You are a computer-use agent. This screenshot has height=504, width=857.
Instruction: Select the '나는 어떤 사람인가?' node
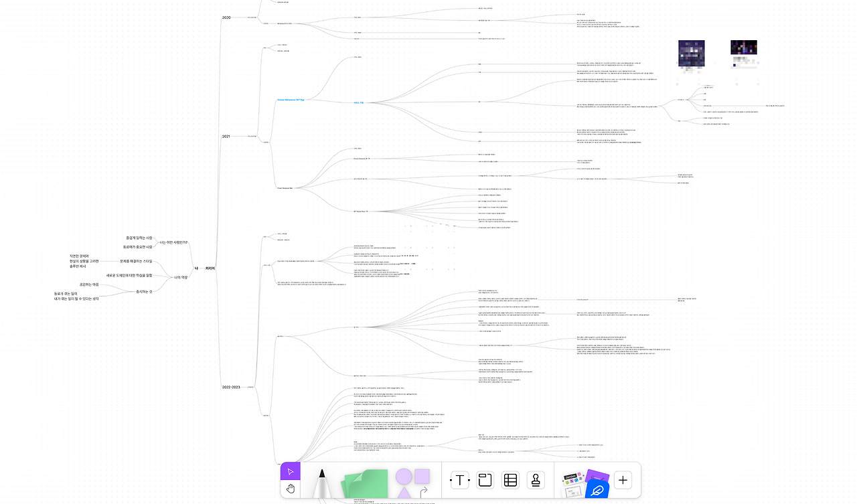coord(173,242)
